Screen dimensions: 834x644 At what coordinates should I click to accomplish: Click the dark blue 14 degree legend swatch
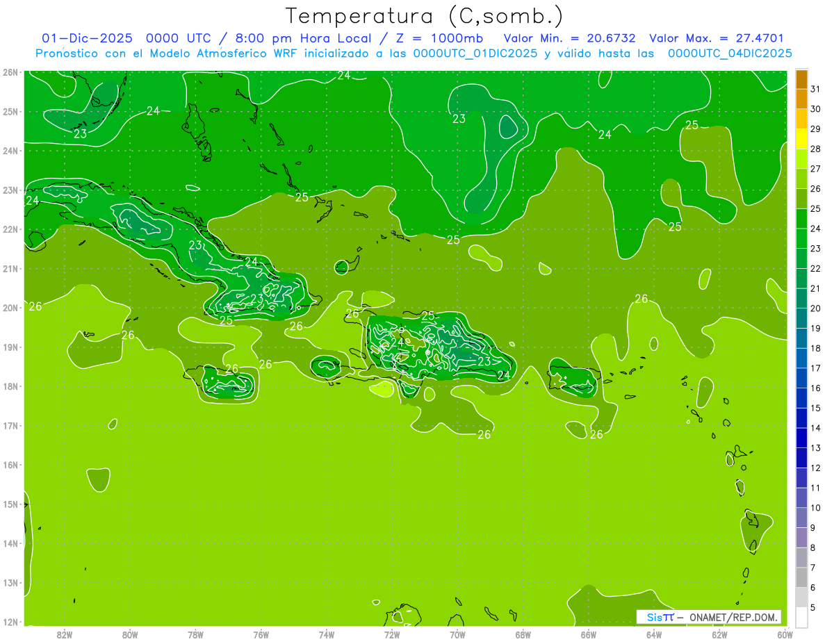801,418
